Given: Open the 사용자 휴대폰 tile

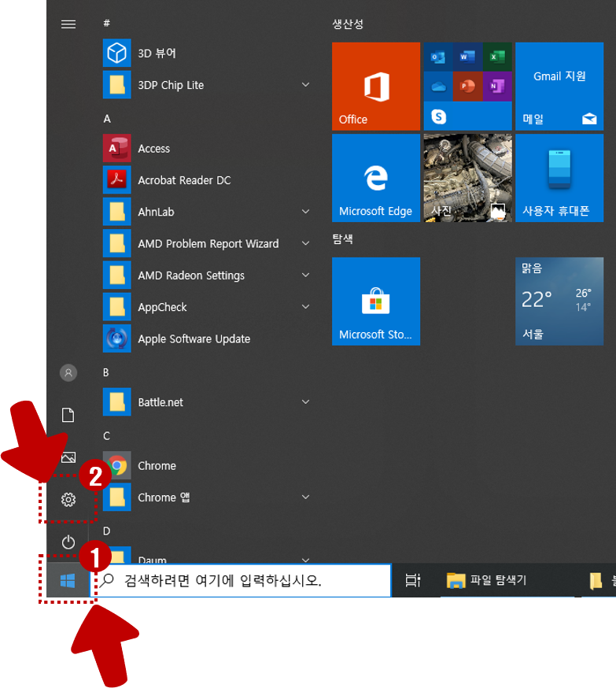Looking at the screenshot, I should tap(559, 178).
